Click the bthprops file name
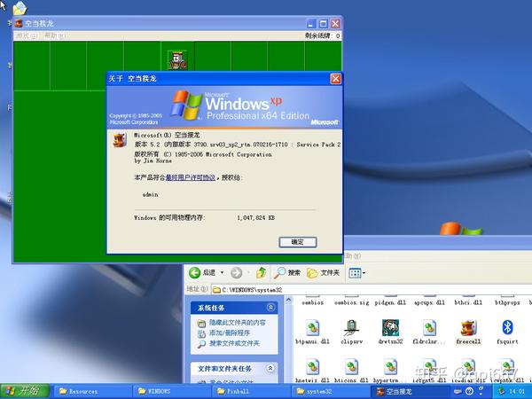The width and height of the screenshot is (532, 399). [x=507, y=302]
